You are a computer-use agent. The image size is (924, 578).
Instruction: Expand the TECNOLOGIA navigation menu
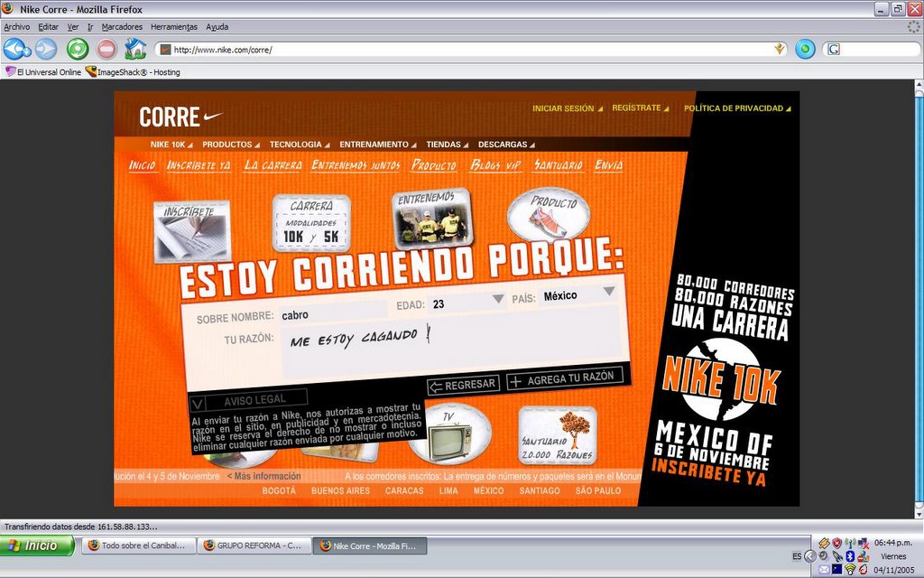pos(300,144)
